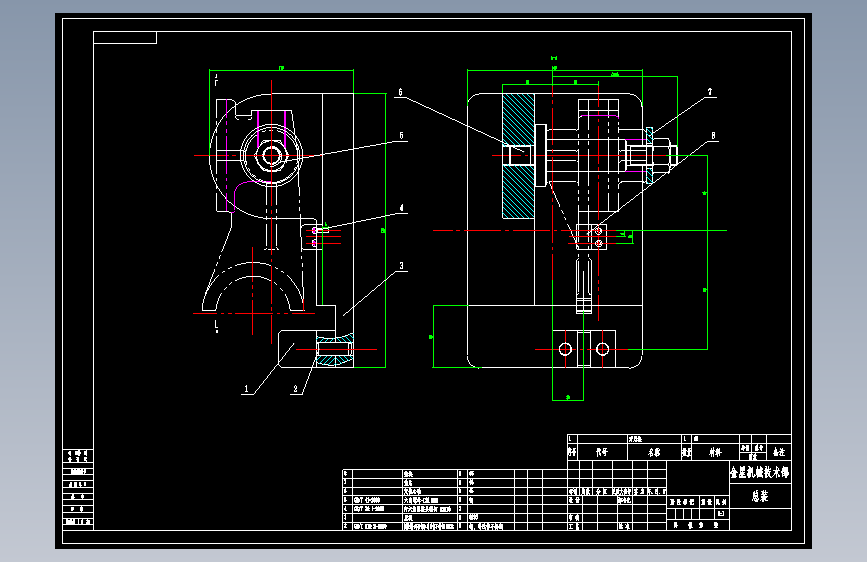Click part balloon number 3
Screen dimensions: 867x562
[401, 266]
